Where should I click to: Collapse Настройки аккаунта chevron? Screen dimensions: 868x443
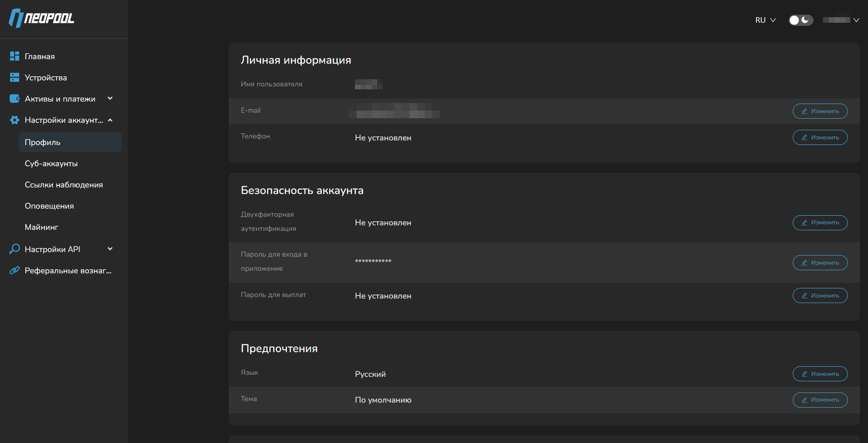click(110, 120)
